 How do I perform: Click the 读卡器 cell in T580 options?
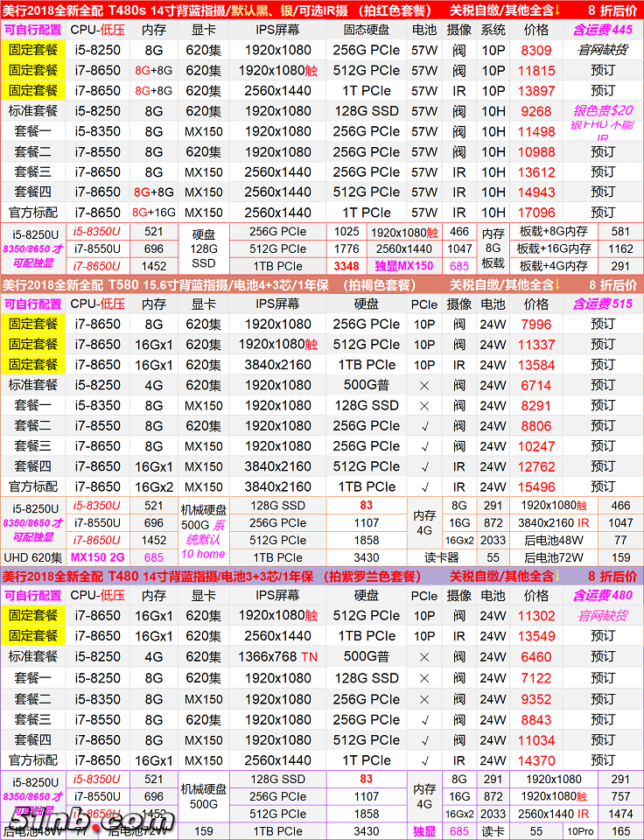(x=444, y=556)
